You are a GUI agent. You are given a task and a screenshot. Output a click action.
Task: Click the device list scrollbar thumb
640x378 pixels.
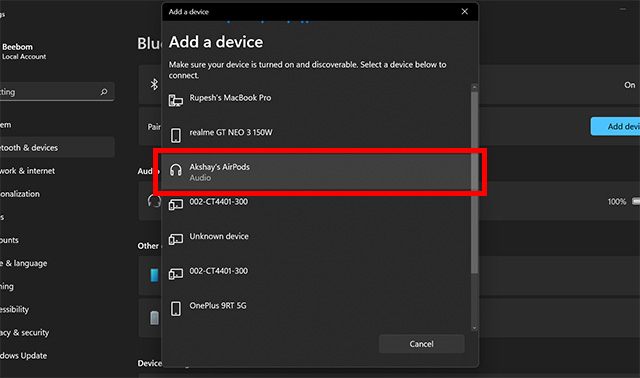474,182
